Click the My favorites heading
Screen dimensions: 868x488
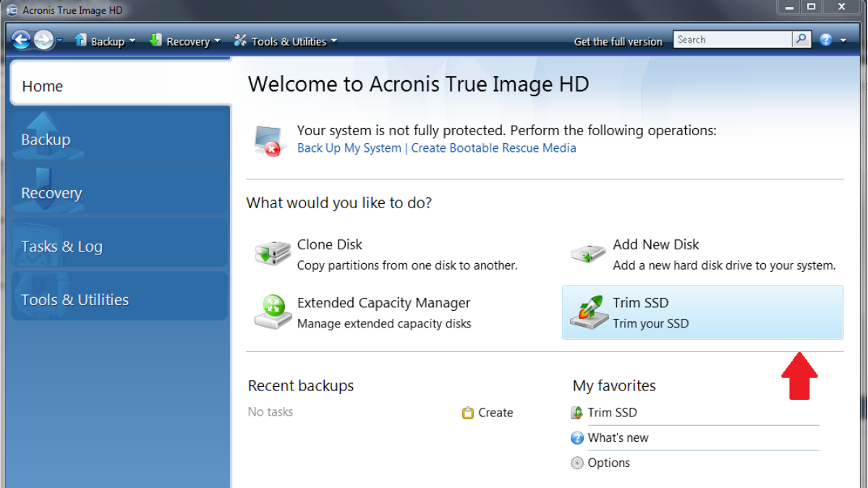click(x=614, y=386)
